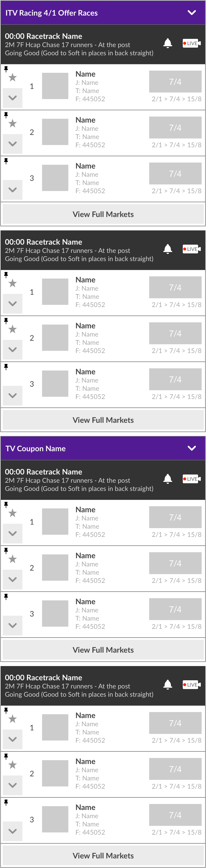Screen dimensions: 206x868
Task: Collapse the ITV Racing 4/1 Offer Races section
Action: pyautogui.click(x=192, y=13)
